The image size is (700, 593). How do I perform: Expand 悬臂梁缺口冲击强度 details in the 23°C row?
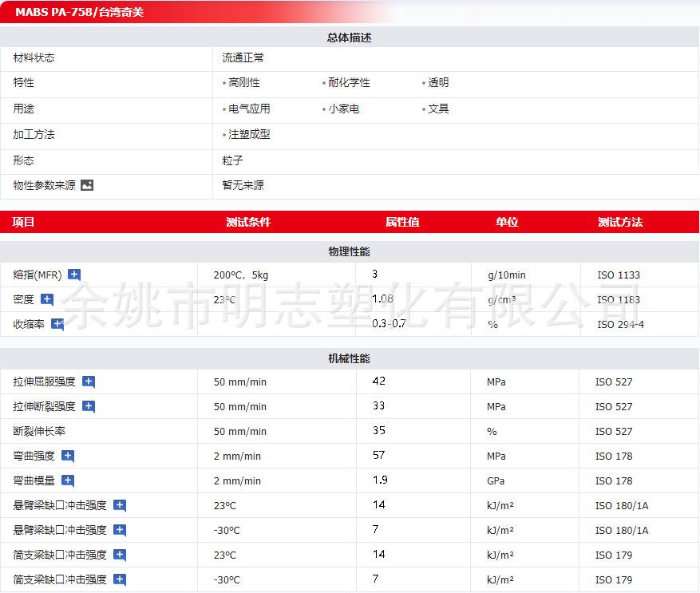pos(120,505)
